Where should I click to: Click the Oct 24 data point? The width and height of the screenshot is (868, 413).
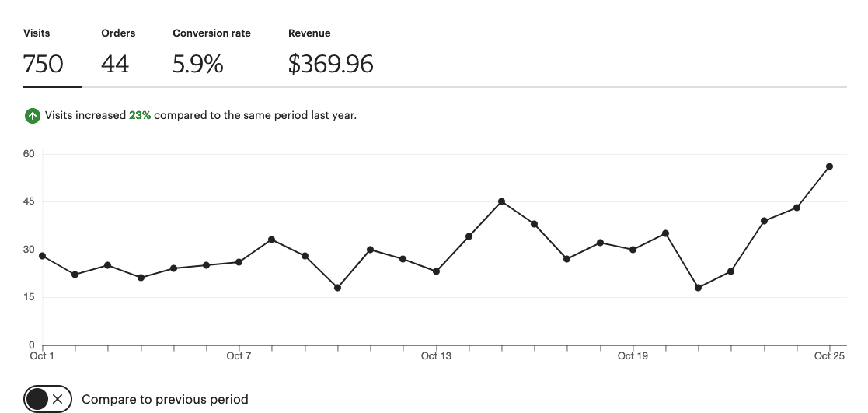pos(797,208)
